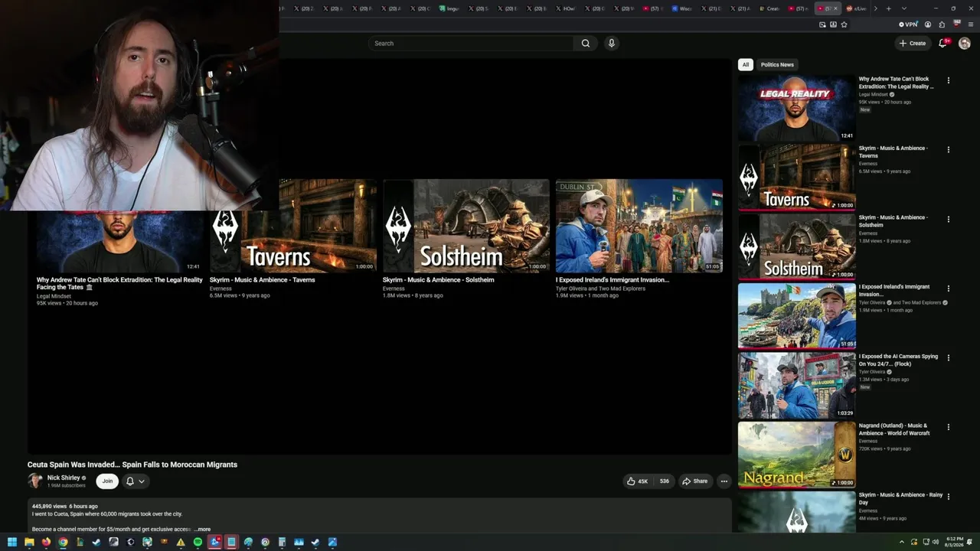The image size is (980, 551).
Task: Open options menu for Skyrim Rainy Day sidebar video
Action: (949, 497)
